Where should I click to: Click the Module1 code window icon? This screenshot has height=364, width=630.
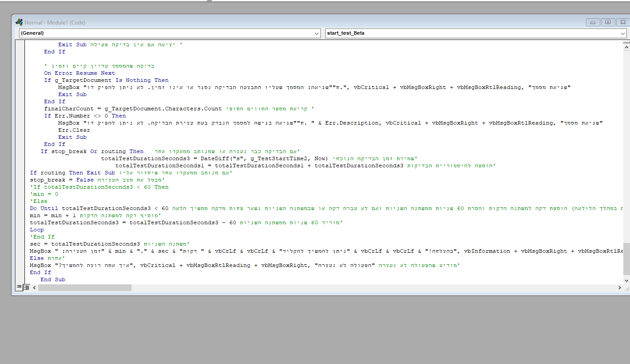click(19, 22)
